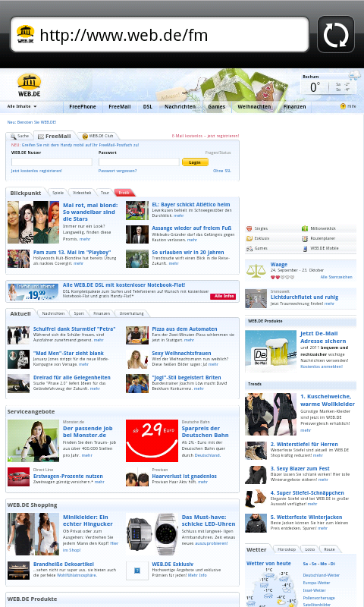Click the Games icon in quick links
The width and height of the screenshot is (364, 607).
pyautogui.click(x=249, y=248)
